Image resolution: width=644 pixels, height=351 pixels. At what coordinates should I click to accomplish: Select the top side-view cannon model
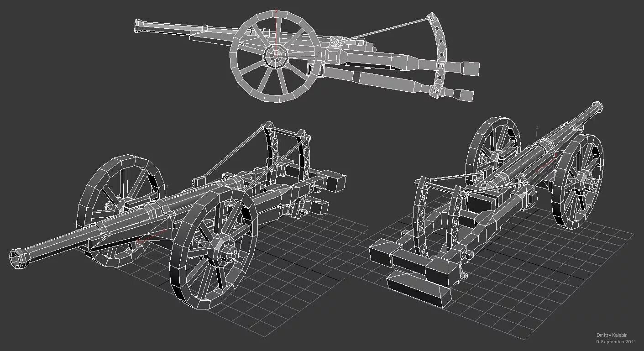point(307,56)
